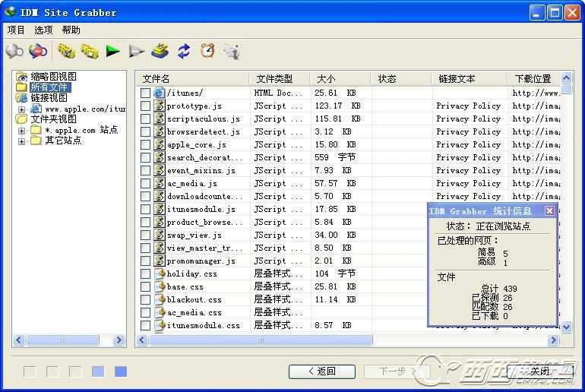
Task: Click the 下一步 next button
Action: pyautogui.click(x=397, y=371)
